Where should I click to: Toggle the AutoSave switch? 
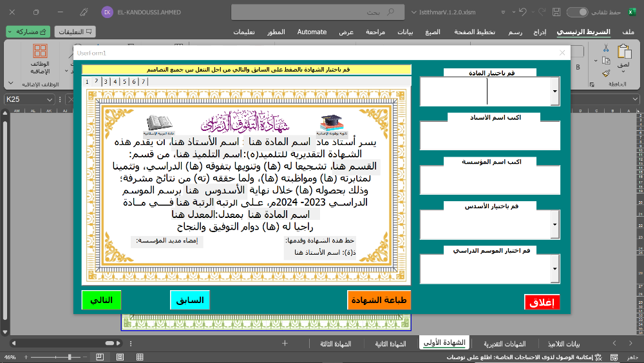[x=576, y=12]
